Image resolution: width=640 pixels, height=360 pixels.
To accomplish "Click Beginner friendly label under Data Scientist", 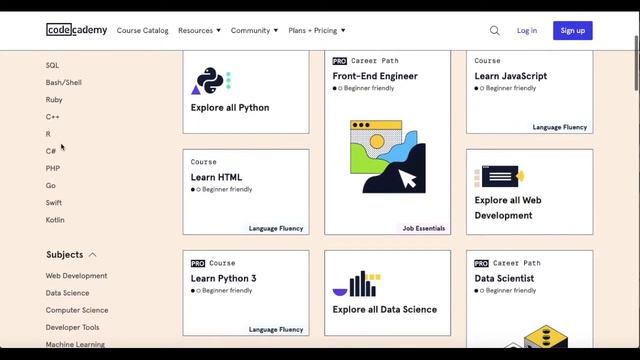I will pos(511,291).
